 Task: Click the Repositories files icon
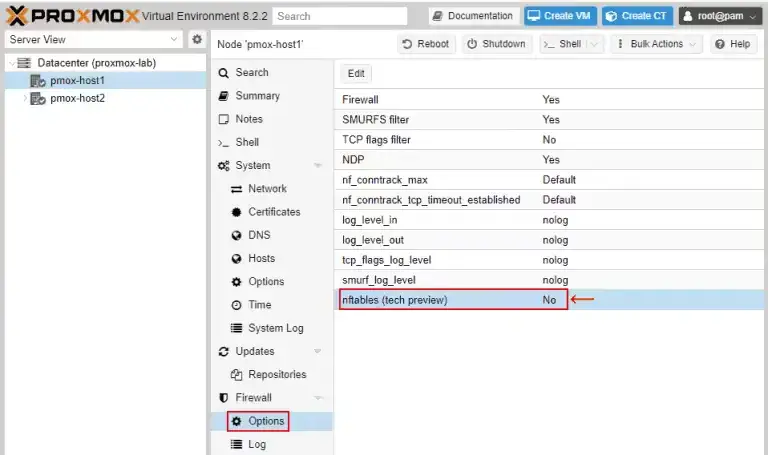pyautogui.click(x=236, y=375)
